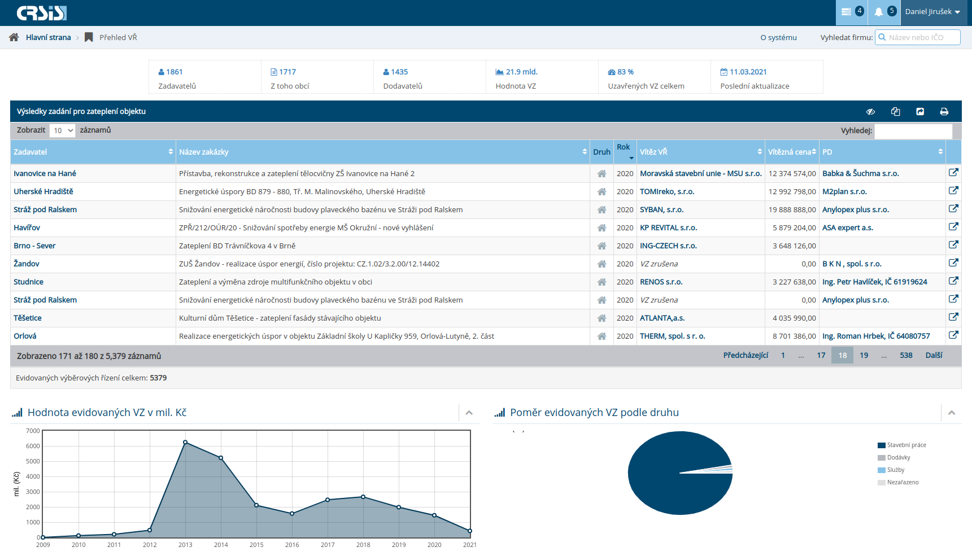This screenshot has width=972, height=560.
Task: Go to Hlavní strana in breadcrumb
Action: click(x=48, y=37)
